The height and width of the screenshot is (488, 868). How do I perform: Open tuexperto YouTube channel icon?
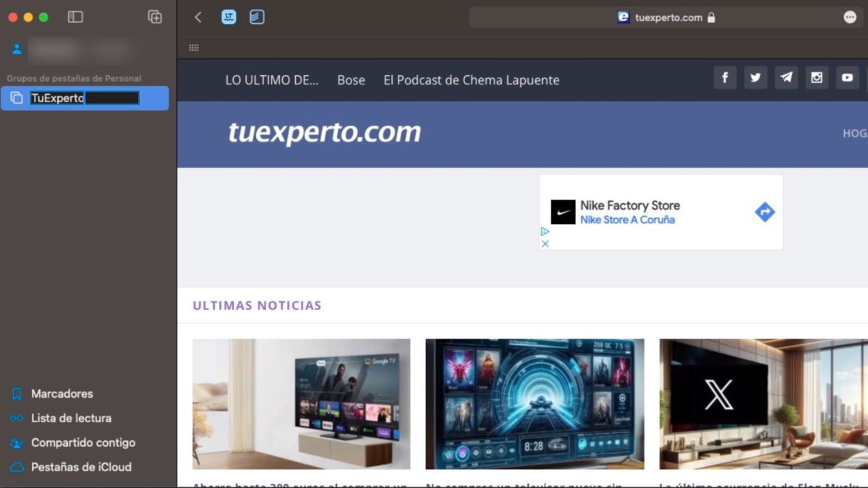click(847, 77)
